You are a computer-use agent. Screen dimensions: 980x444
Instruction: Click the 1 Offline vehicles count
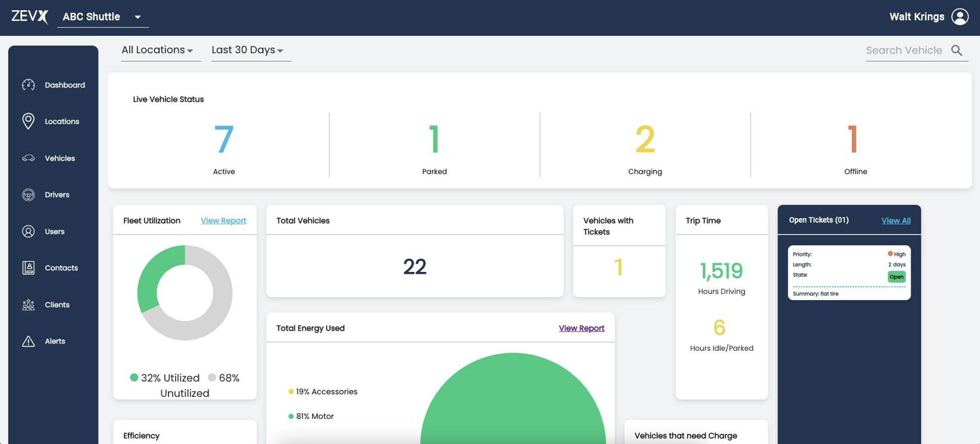click(x=853, y=139)
